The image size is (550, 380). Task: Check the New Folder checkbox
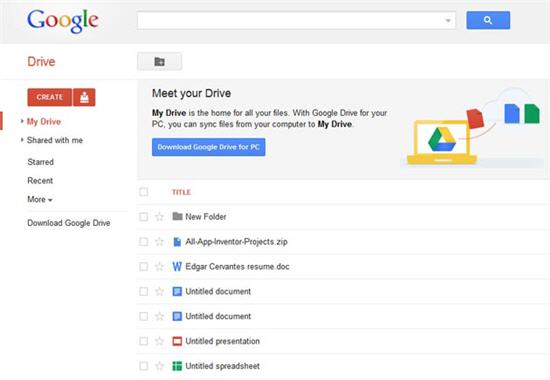pos(143,217)
